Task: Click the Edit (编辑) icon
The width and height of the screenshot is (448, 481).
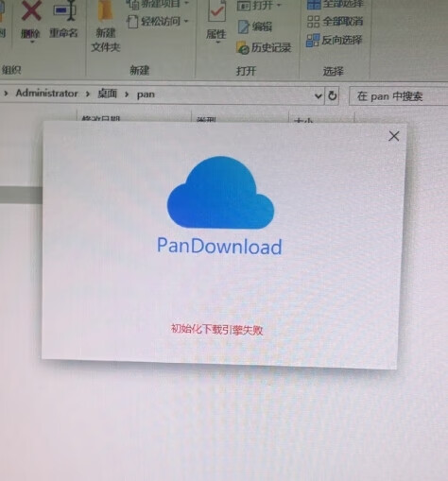Action: point(243,26)
